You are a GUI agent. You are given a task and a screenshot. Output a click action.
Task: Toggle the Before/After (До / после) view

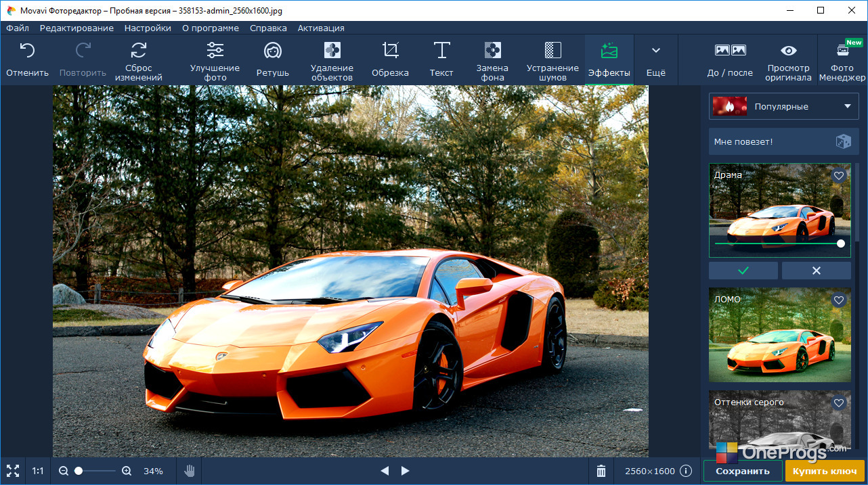pyautogui.click(x=730, y=60)
